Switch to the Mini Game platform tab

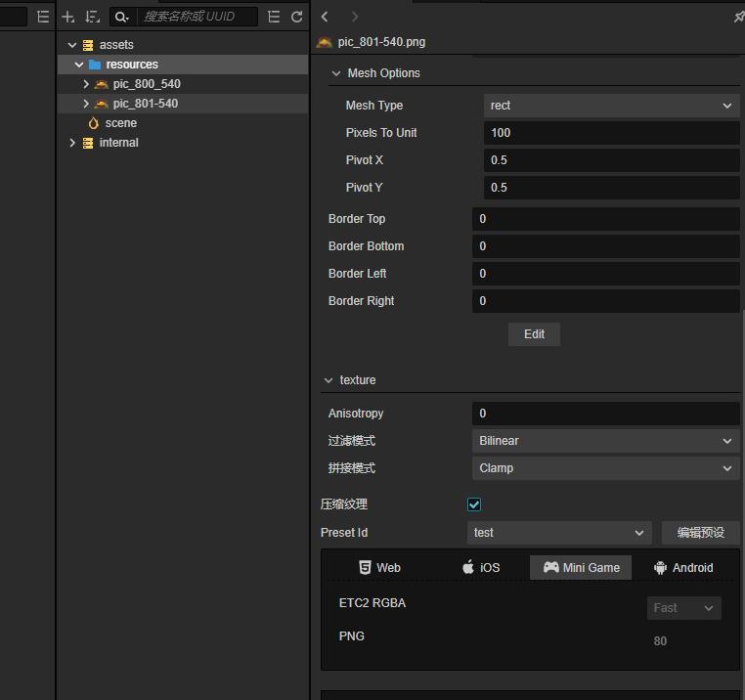pyautogui.click(x=581, y=568)
